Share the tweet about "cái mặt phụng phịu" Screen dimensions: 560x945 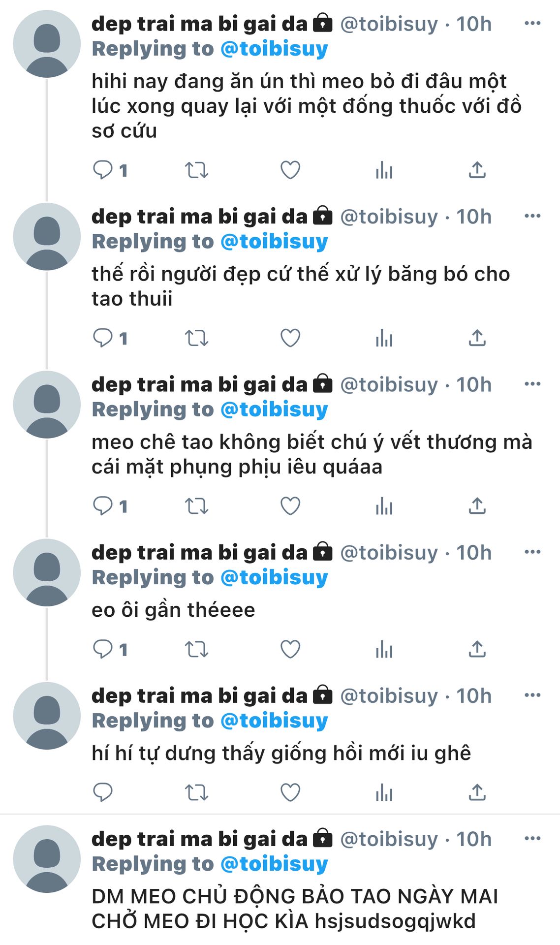(477, 506)
